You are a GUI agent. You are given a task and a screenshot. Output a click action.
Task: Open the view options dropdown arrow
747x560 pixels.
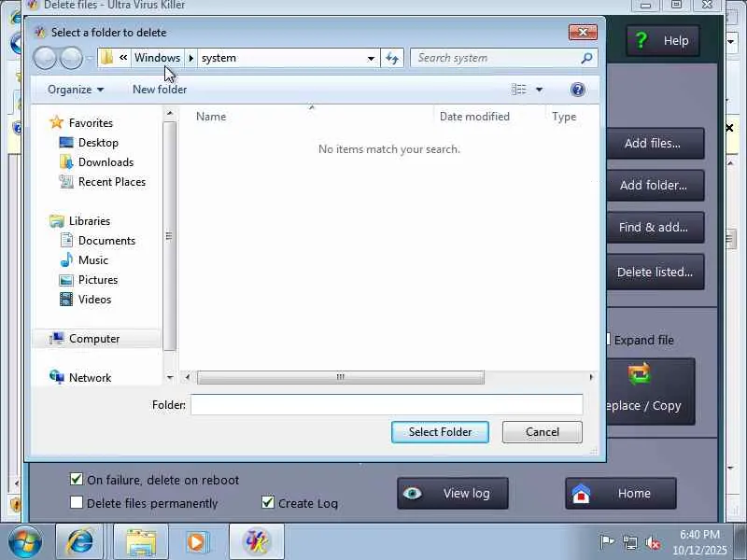539,90
